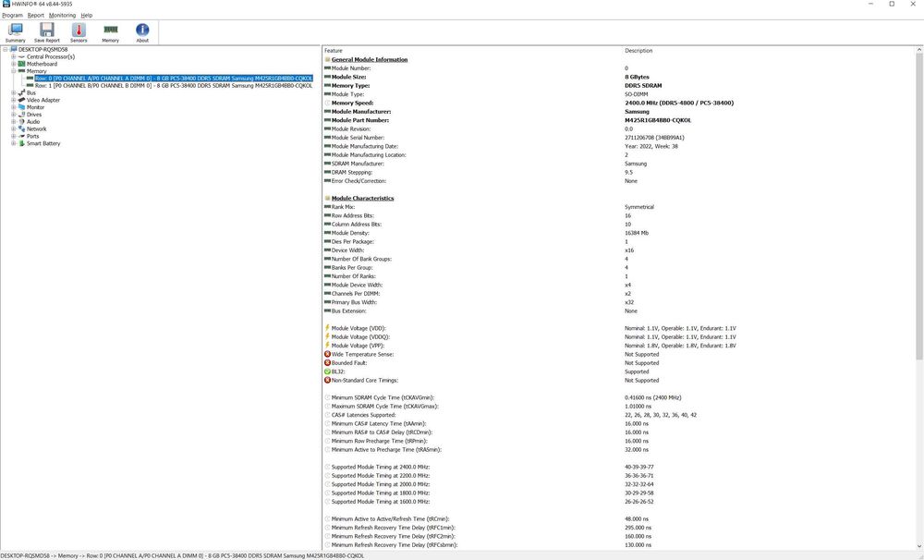Collapse the DESKTOP-RQSMD58 root node

[6, 50]
